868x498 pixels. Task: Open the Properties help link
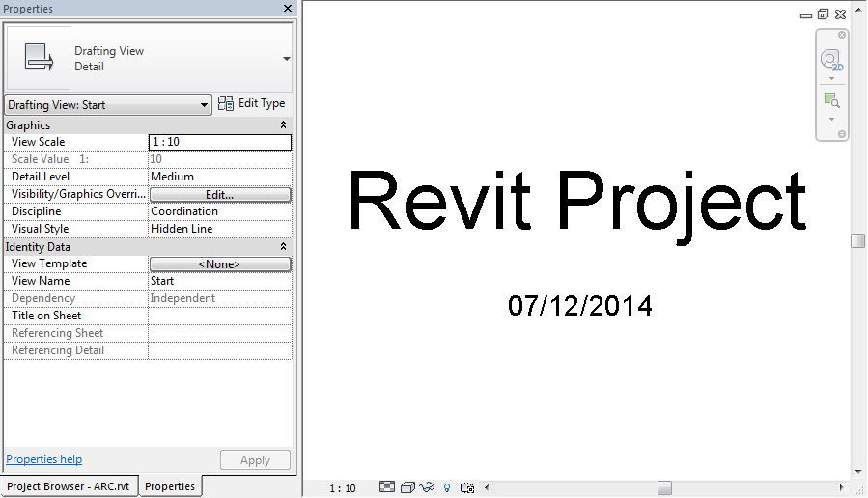(44, 459)
